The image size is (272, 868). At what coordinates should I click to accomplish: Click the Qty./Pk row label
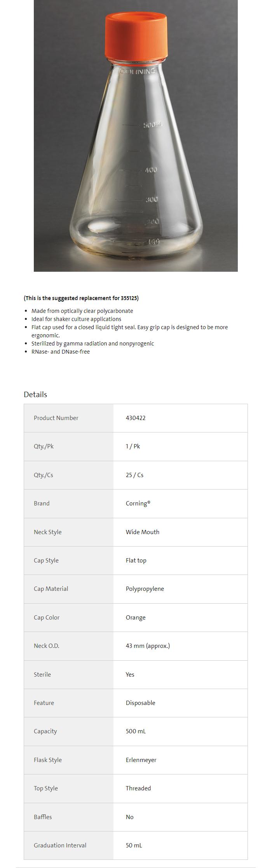coord(44,446)
